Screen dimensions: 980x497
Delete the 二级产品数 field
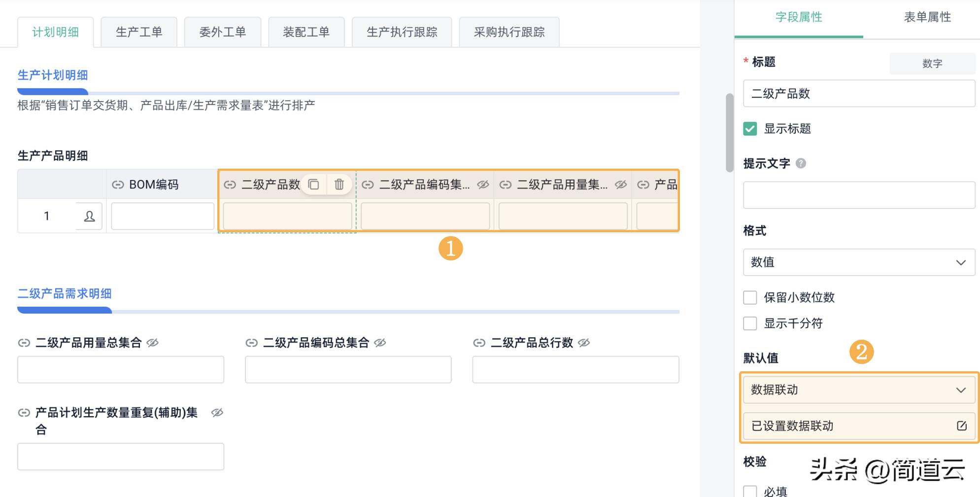click(x=339, y=184)
